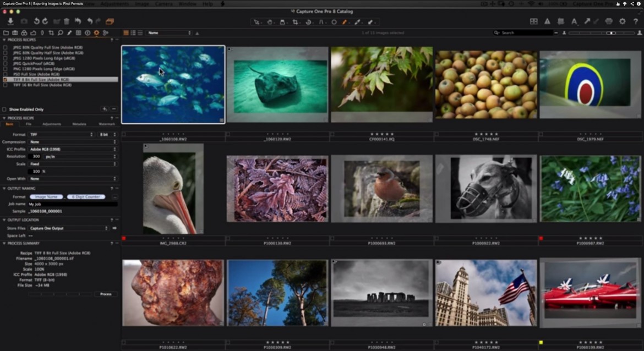The width and height of the screenshot is (644, 351).
Task: Collapse the Output Naming section
Action: pos(4,188)
